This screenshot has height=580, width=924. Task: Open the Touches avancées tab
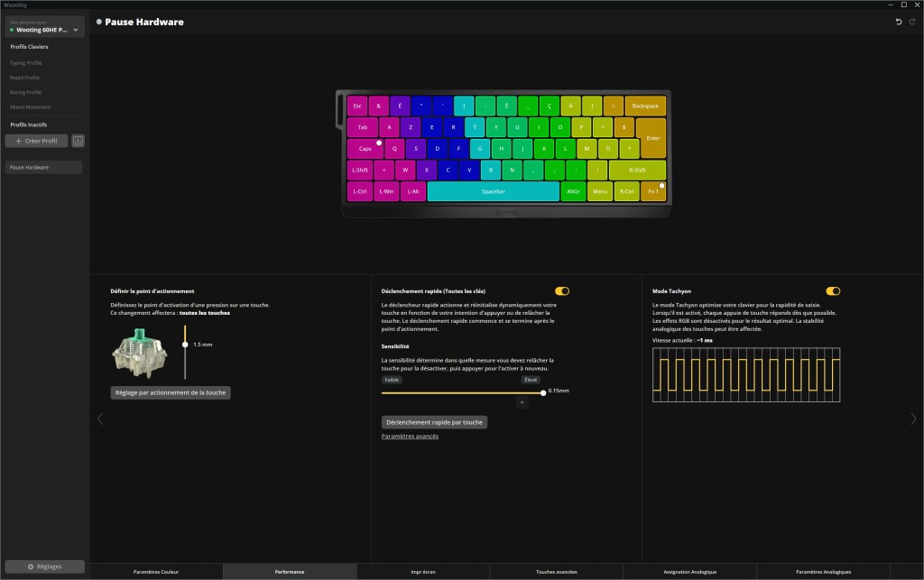click(x=556, y=572)
